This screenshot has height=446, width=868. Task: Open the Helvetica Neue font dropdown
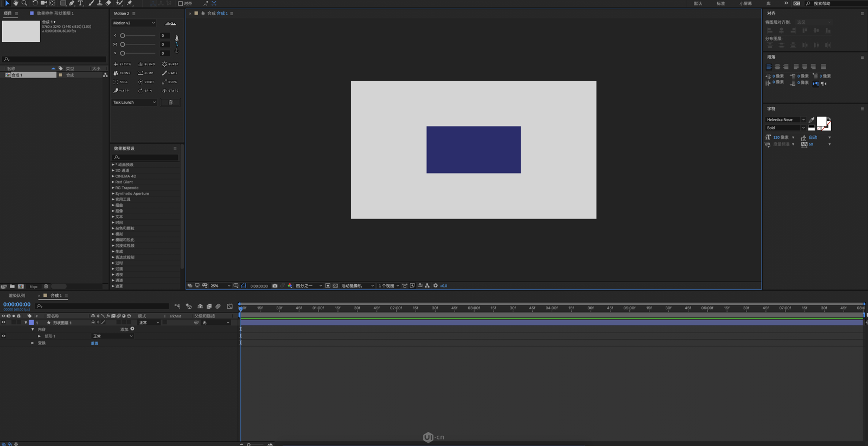coord(786,120)
